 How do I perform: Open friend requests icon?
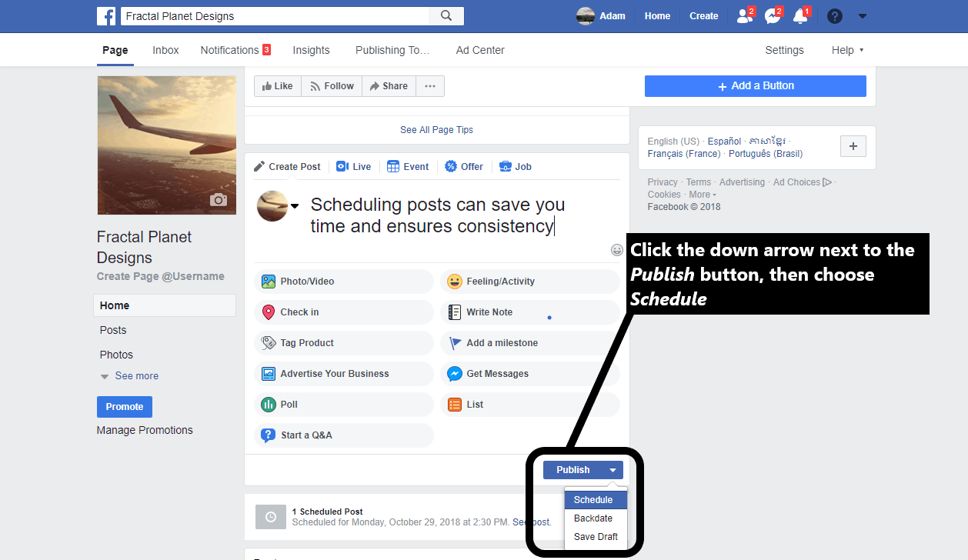pos(744,16)
